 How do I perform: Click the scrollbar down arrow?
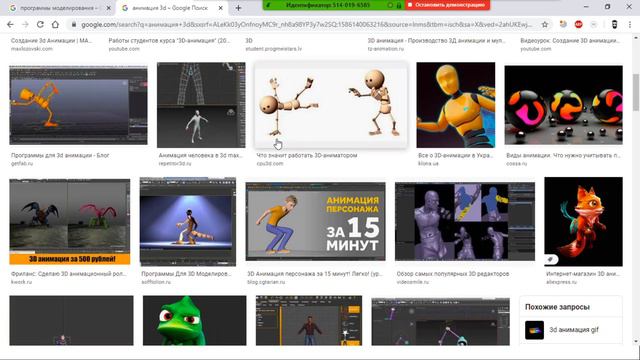(x=636, y=342)
